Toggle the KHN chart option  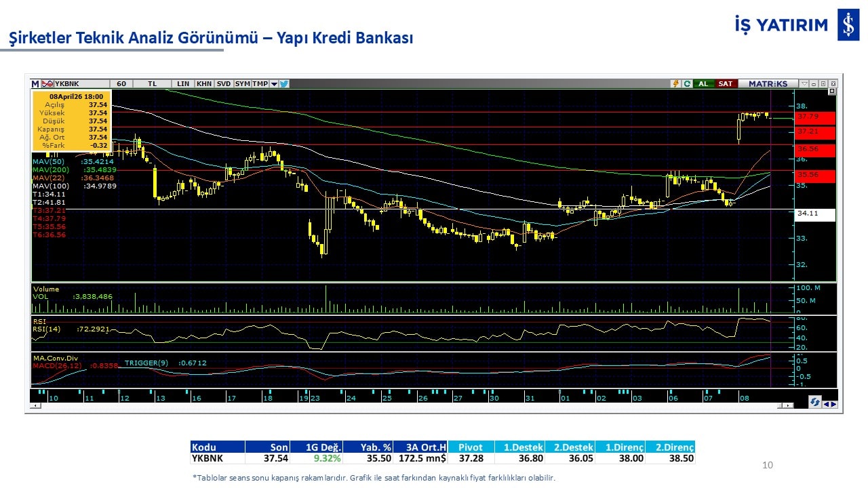(203, 84)
